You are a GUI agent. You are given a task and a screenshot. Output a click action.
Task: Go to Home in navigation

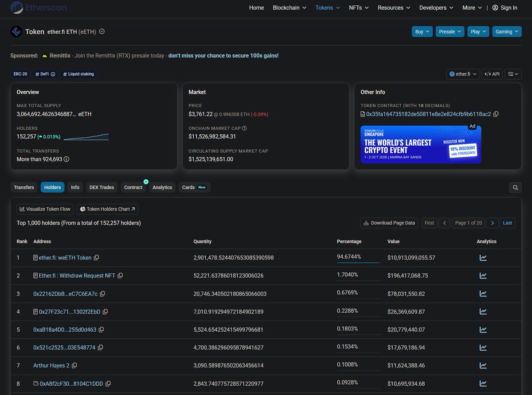coord(256,8)
